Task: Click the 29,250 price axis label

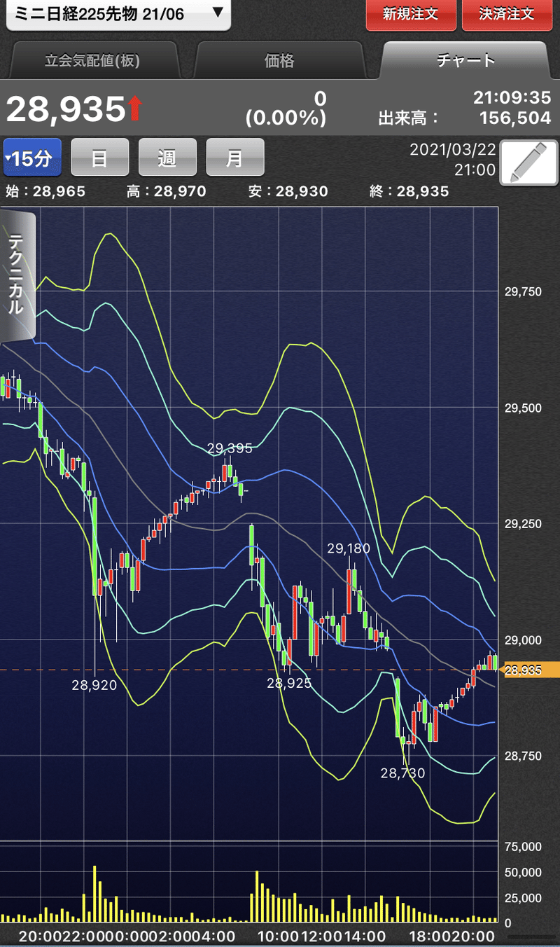Action: click(523, 524)
